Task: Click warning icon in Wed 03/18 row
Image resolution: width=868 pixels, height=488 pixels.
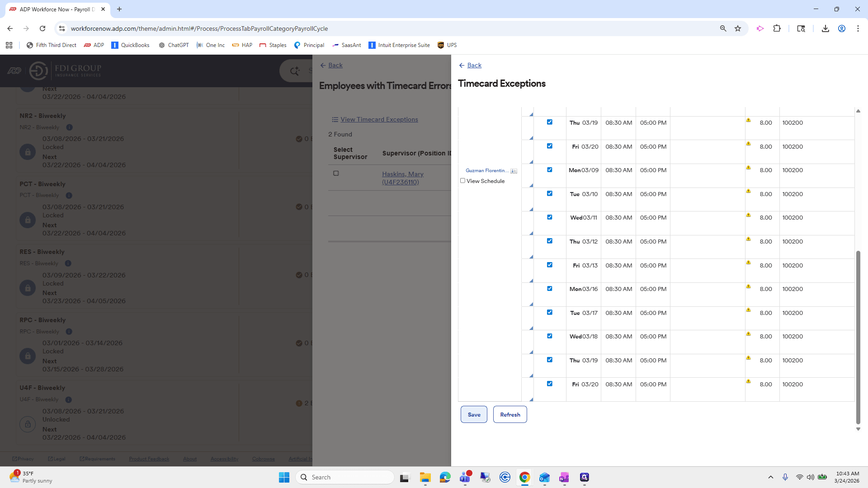Action: click(x=748, y=334)
